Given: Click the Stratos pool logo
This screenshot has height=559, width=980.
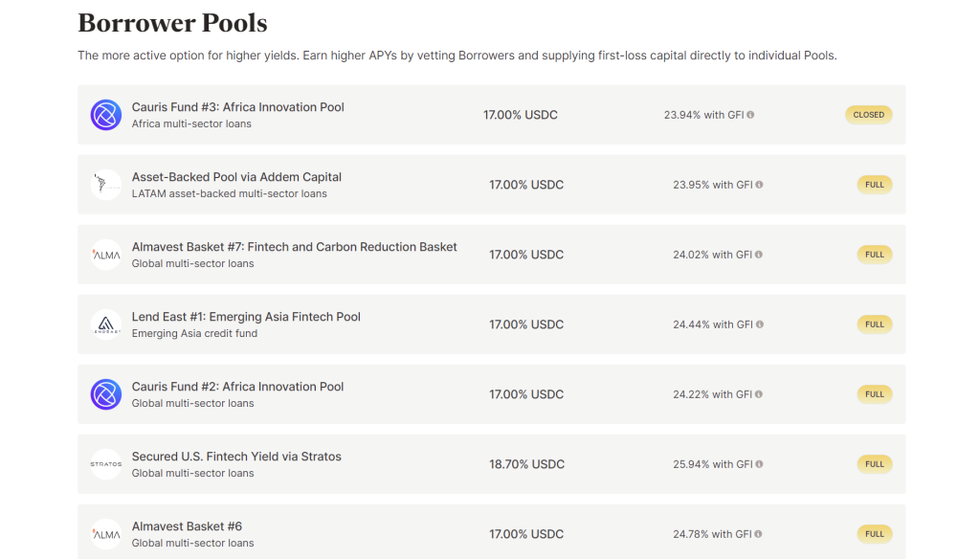Looking at the screenshot, I should [106, 464].
